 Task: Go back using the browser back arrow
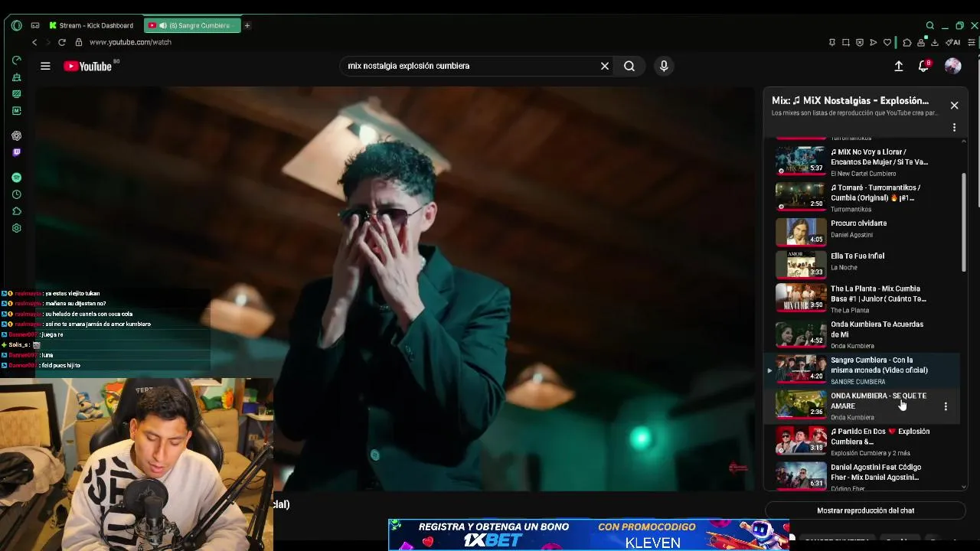tap(34, 42)
